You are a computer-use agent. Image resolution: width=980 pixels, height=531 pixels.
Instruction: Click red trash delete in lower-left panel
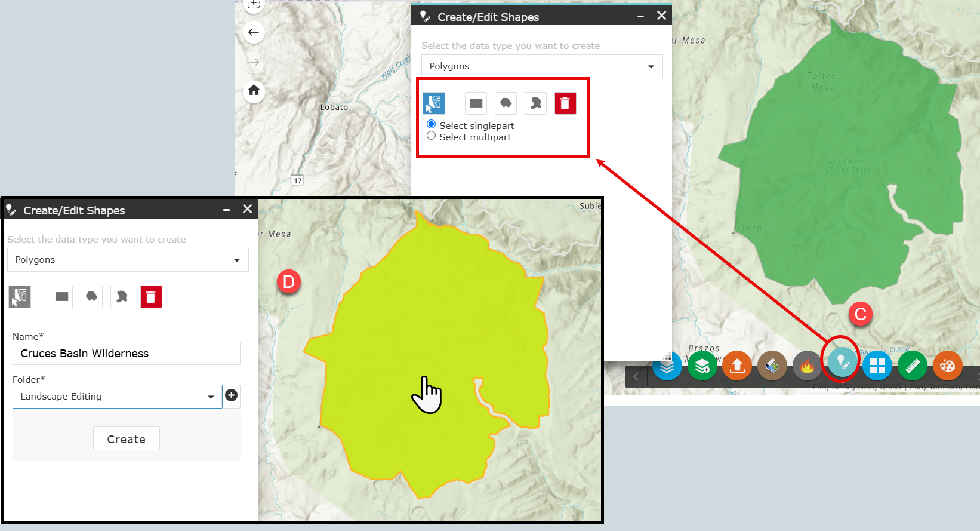click(151, 297)
